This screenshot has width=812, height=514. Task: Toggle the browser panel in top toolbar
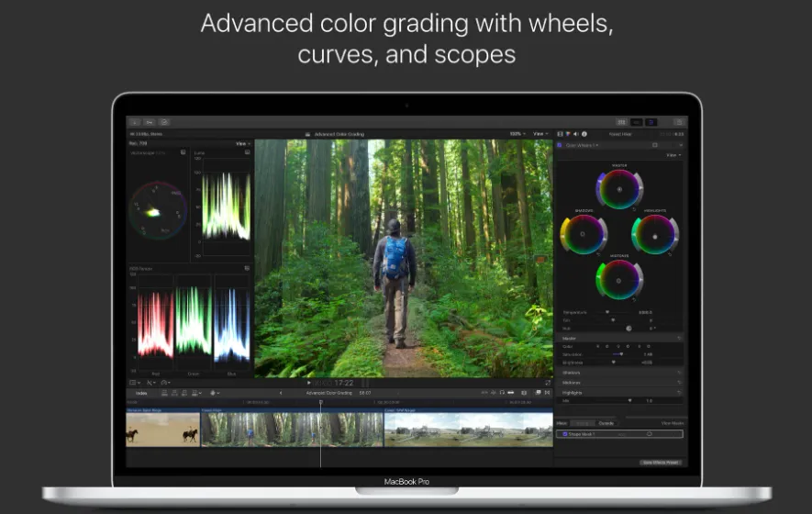pos(621,122)
